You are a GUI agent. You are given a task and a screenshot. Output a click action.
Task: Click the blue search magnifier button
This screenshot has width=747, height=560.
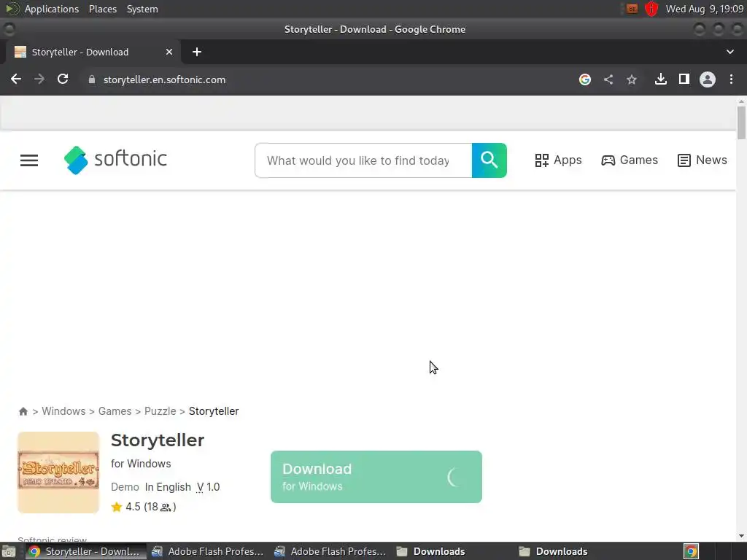click(x=489, y=160)
